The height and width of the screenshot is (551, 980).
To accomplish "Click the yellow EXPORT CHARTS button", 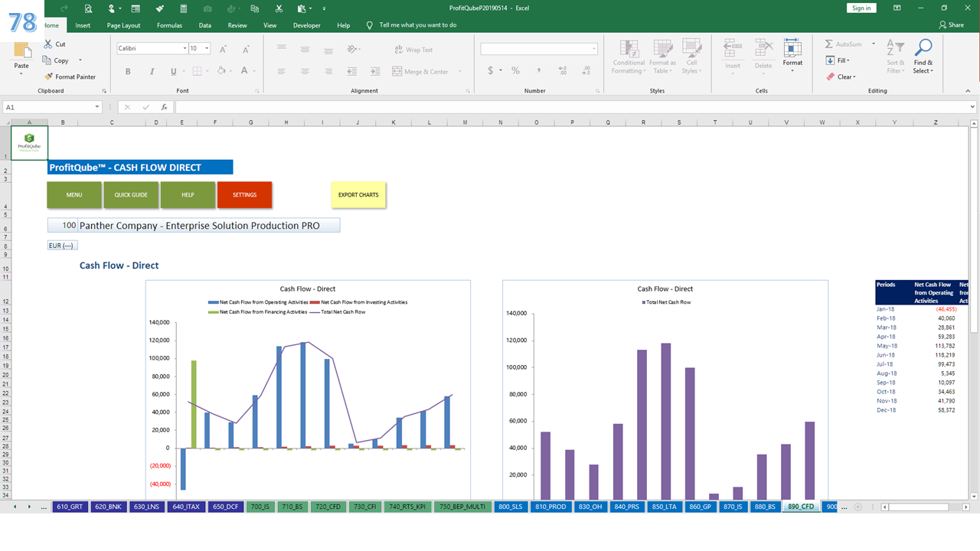I will [x=358, y=195].
